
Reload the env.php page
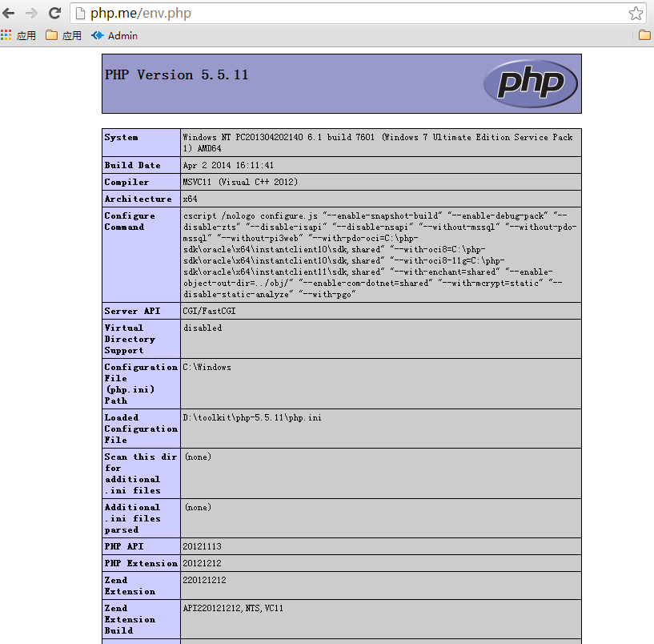coord(54,14)
